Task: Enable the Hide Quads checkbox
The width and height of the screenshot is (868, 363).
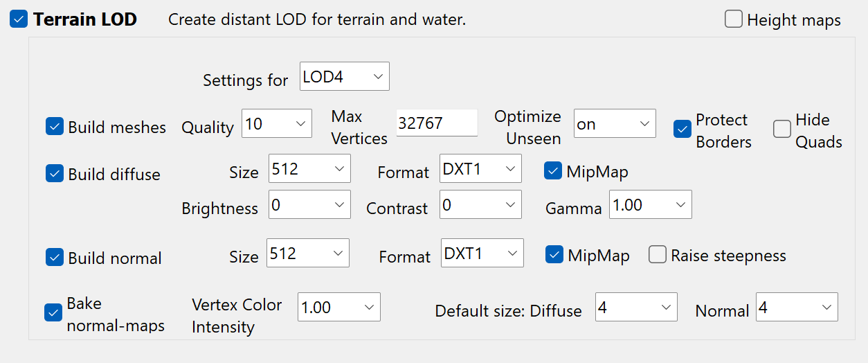Action: coord(782,129)
